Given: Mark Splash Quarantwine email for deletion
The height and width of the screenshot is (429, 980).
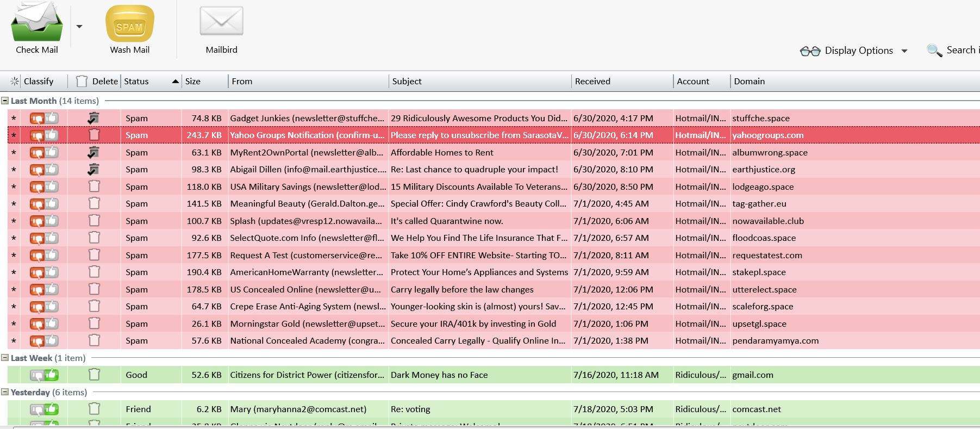Looking at the screenshot, I should [x=94, y=220].
